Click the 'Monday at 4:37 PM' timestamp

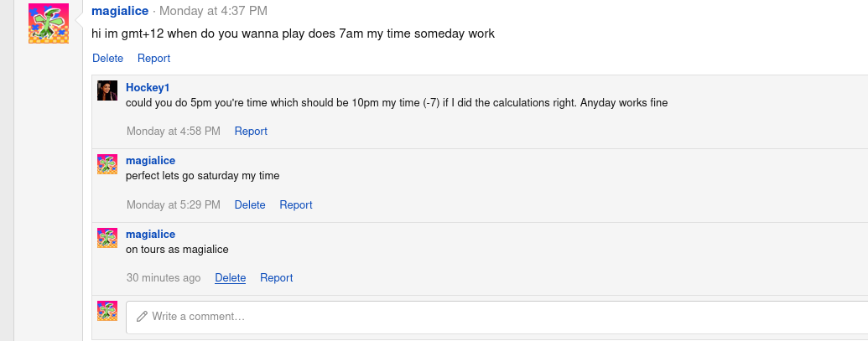point(213,11)
